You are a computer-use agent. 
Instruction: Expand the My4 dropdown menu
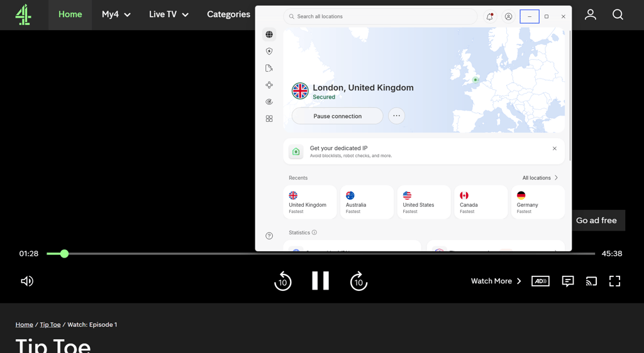pos(116,14)
